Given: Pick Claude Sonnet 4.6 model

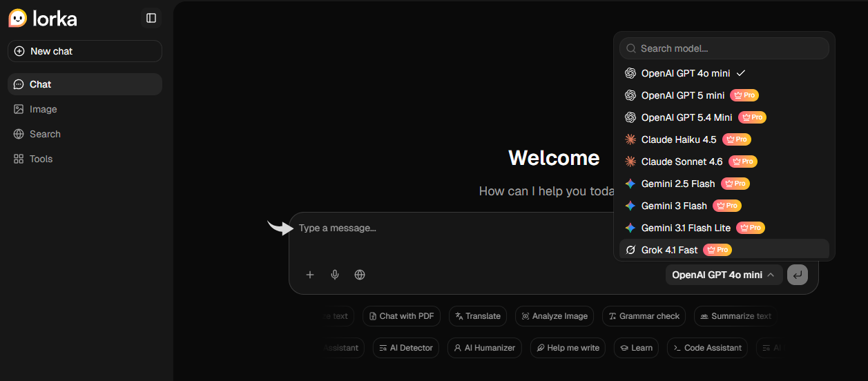Looking at the screenshot, I should [x=724, y=162].
